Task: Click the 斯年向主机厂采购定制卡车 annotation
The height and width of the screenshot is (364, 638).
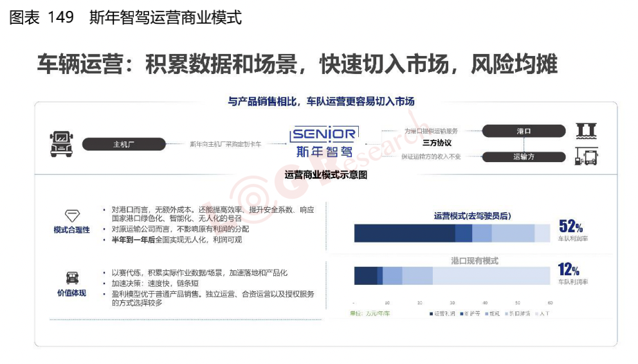Action: (x=226, y=145)
